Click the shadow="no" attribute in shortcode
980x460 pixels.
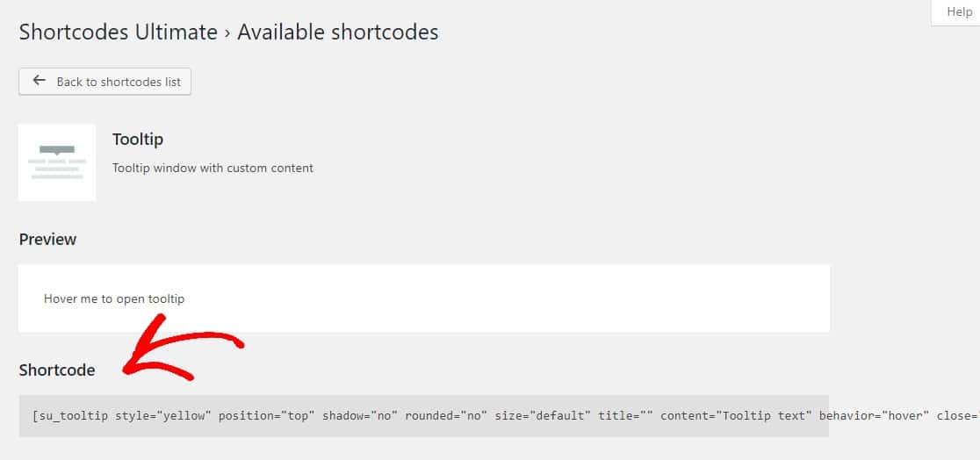point(360,415)
